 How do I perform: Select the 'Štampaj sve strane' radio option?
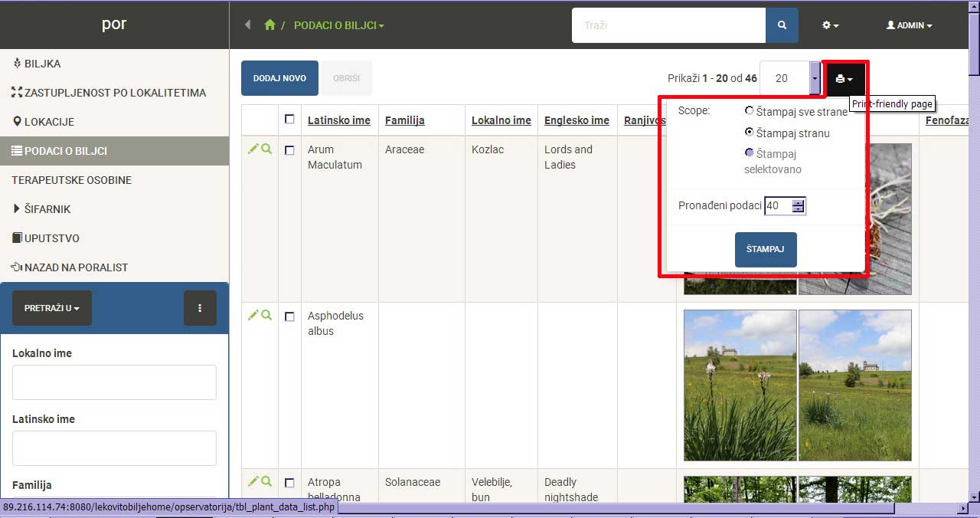tap(750, 111)
